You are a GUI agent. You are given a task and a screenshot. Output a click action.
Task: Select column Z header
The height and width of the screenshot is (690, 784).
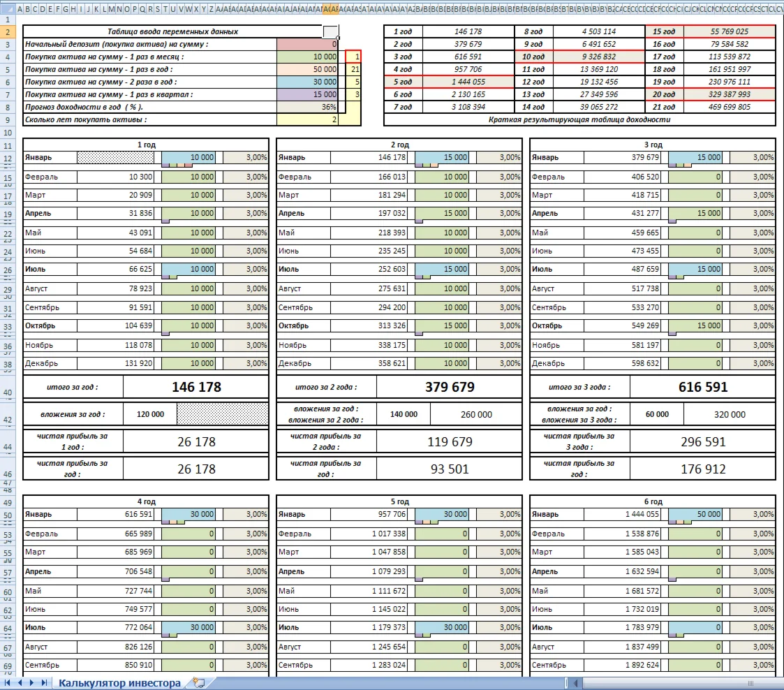[211, 8]
